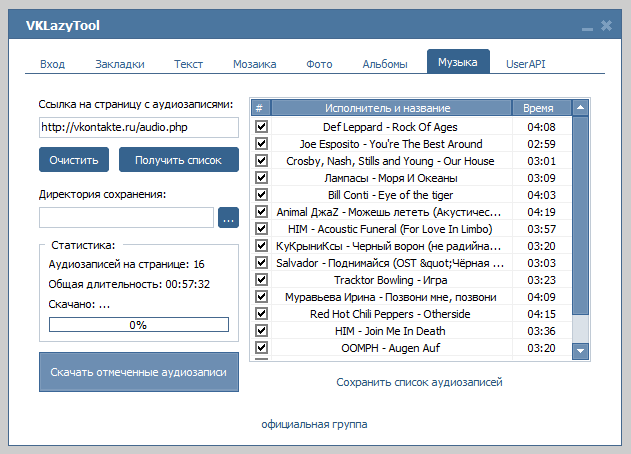The height and width of the screenshot is (454, 631).
Task: Click the 02:59 duration cell
Action: click(x=541, y=144)
